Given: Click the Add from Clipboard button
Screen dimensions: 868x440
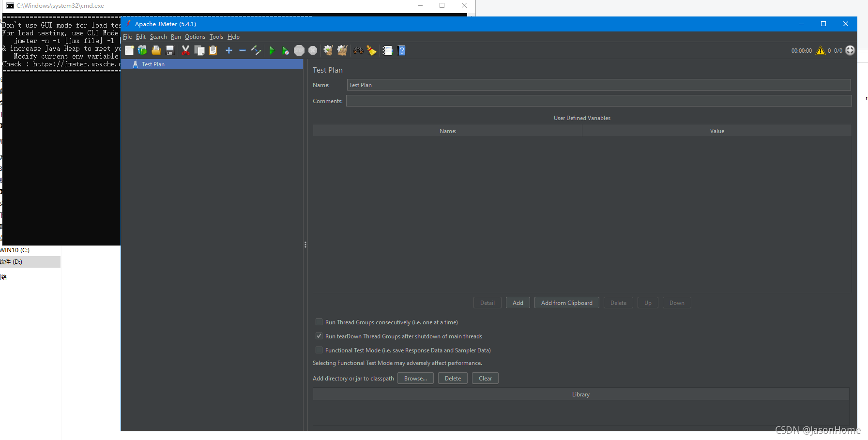Looking at the screenshot, I should pos(567,303).
